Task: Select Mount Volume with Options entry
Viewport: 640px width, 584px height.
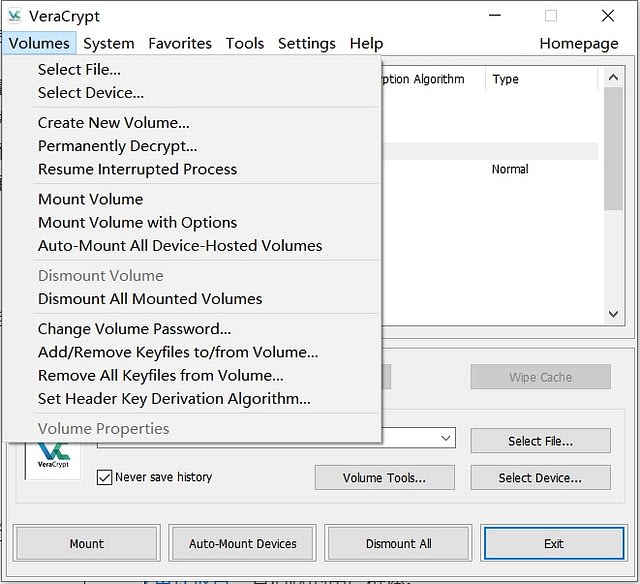Action: (192, 222)
